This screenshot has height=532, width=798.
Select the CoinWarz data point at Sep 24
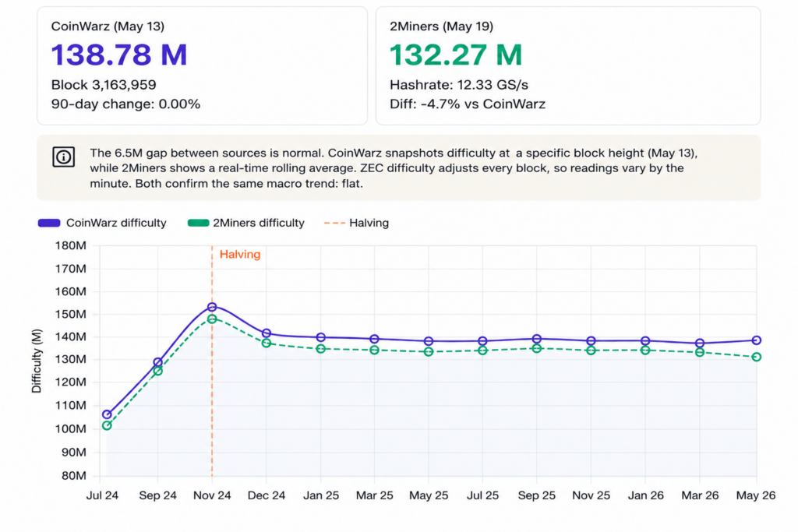157,363
